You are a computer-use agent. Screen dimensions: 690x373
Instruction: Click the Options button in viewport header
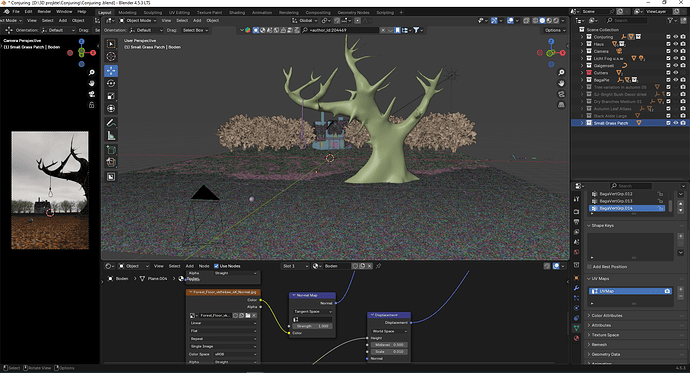pos(554,30)
